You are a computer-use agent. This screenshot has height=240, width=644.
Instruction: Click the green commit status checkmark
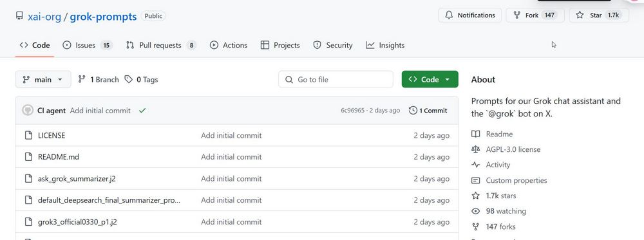pyautogui.click(x=142, y=111)
